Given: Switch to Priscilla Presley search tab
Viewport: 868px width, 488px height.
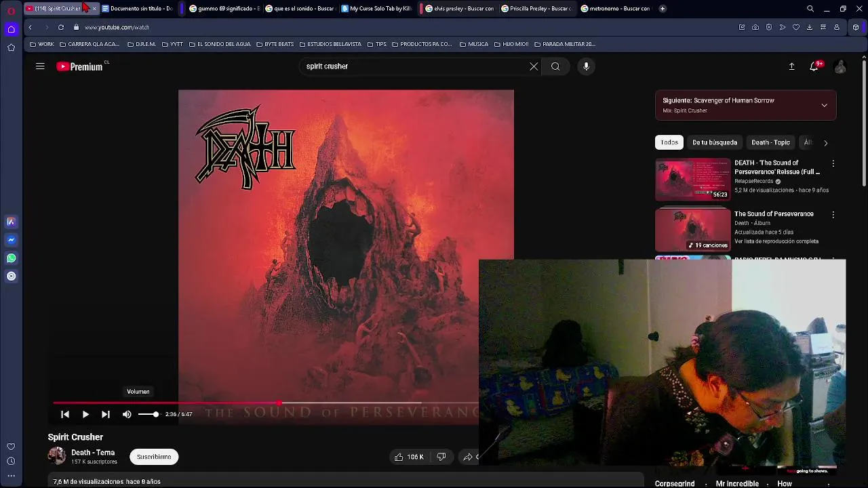Looking at the screenshot, I should [x=536, y=8].
